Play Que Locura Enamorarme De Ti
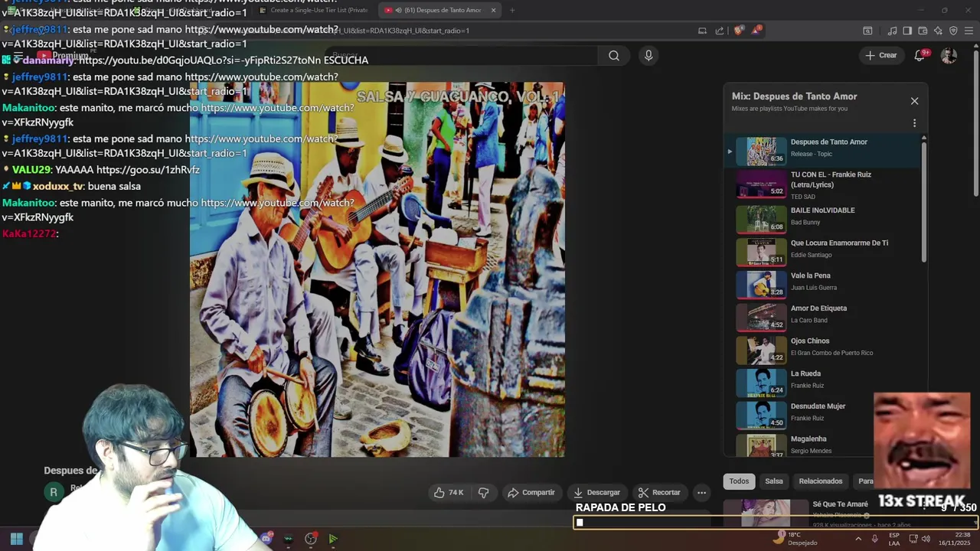Viewport: 980px width, 551px height. point(822,250)
